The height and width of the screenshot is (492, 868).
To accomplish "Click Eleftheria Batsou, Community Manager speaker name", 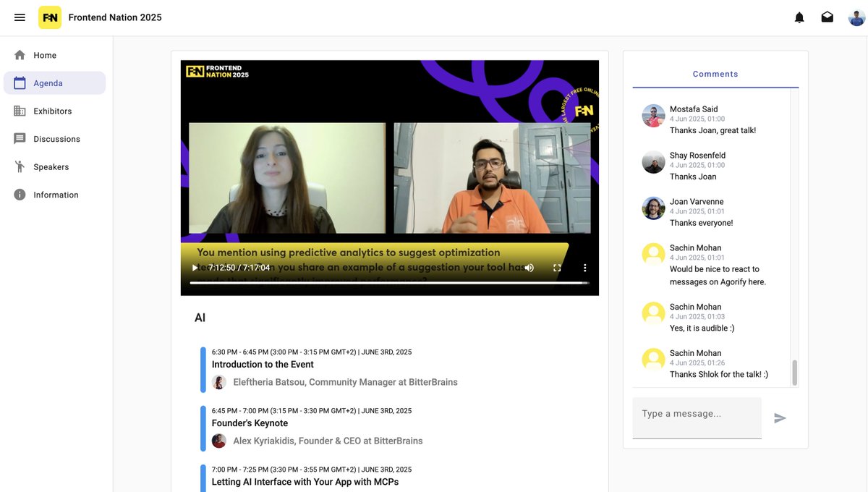I will pos(345,382).
